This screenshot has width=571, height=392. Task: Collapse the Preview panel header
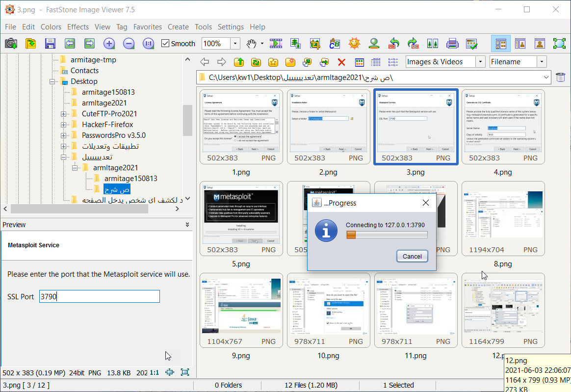click(187, 225)
